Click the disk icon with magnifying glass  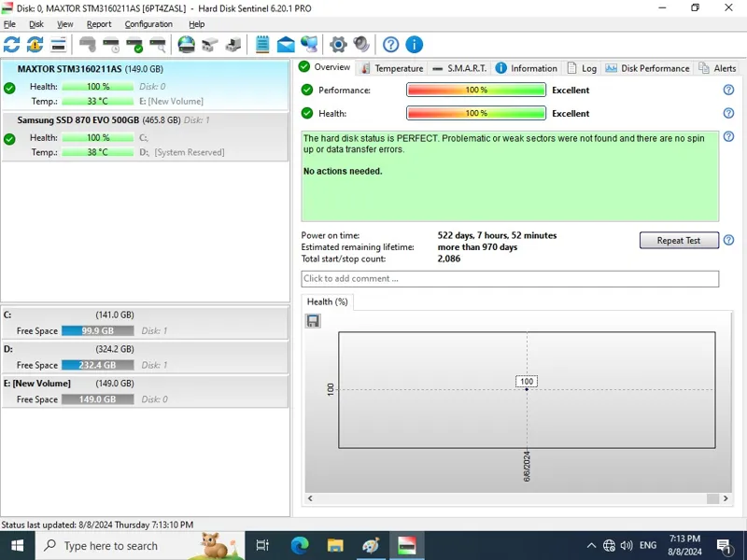(x=158, y=45)
